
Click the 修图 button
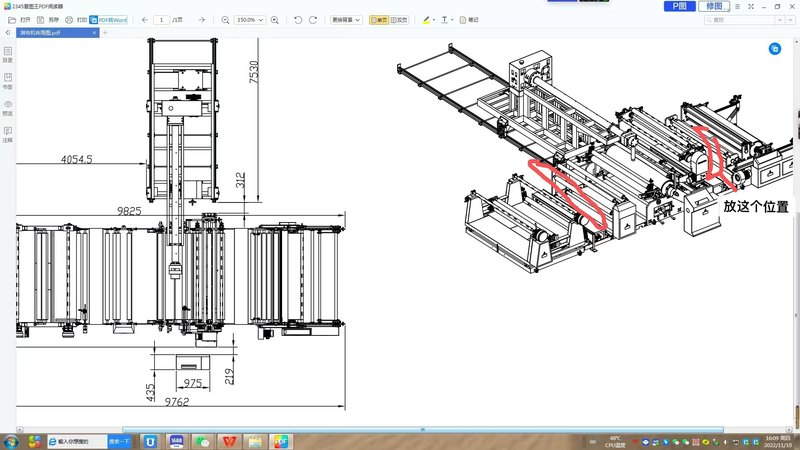click(714, 6)
